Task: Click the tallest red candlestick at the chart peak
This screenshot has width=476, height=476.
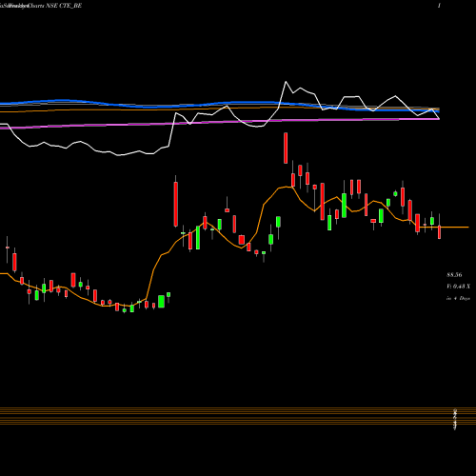Action: [286, 149]
